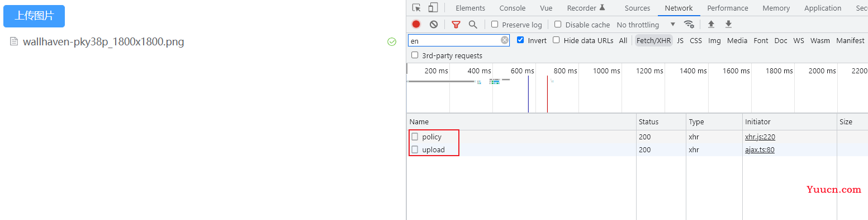Clear the network log
This screenshot has width=868, height=220.
tap(434, 24)
